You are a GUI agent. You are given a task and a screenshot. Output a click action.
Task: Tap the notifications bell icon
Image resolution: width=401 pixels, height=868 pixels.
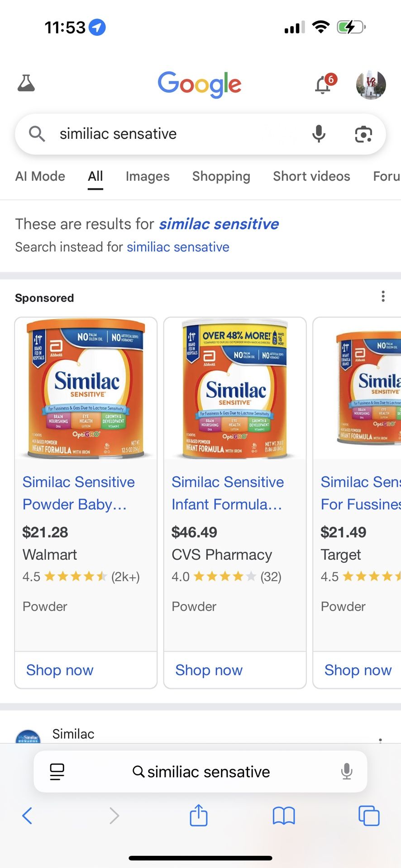click(x=323, y=85)
